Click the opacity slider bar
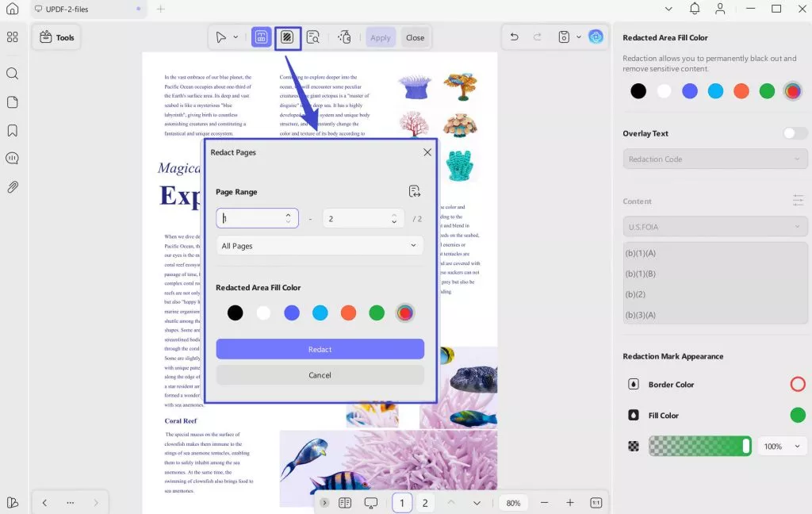Image resolution: width=812 pixels, height=514 pixels. point(700,446)
